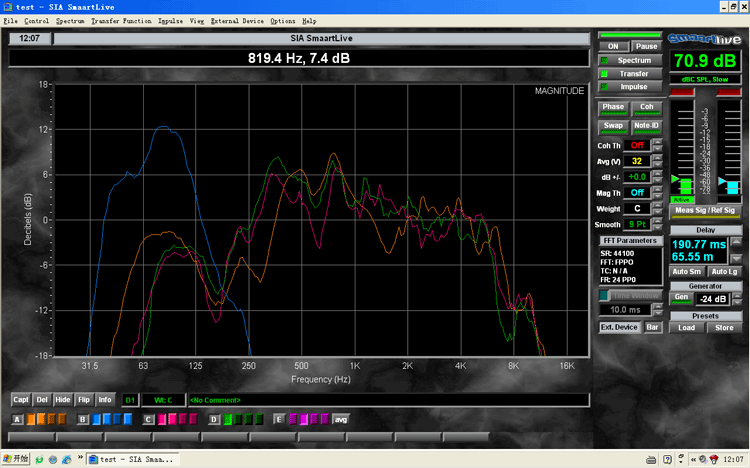The width and height of the screenshot is (750, 468).
Task: Toggle the Gen signal generator
Action: click(681, 299)
